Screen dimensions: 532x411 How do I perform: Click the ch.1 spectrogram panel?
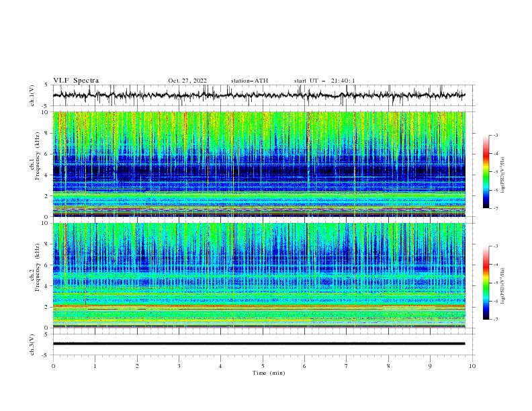click(259, 164)
